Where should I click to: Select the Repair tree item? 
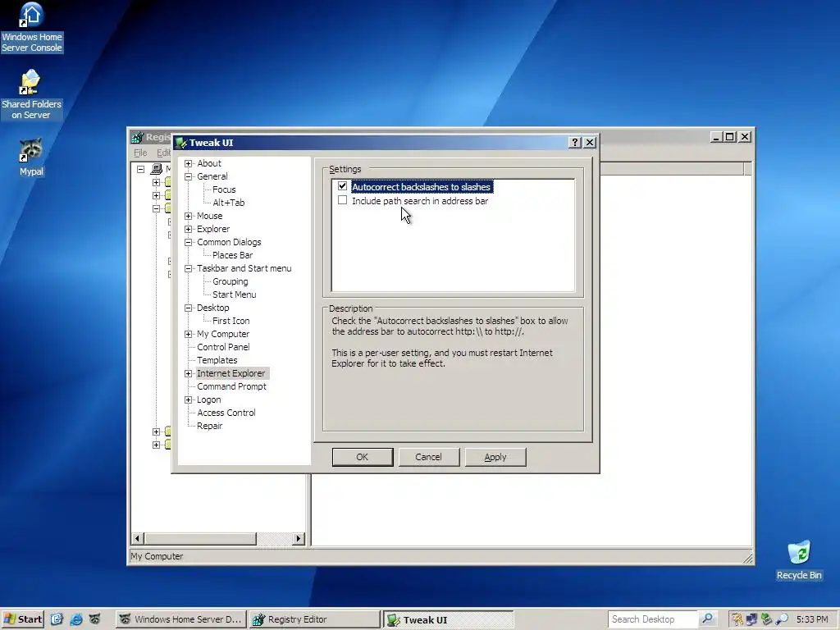[x=209, y=426]
